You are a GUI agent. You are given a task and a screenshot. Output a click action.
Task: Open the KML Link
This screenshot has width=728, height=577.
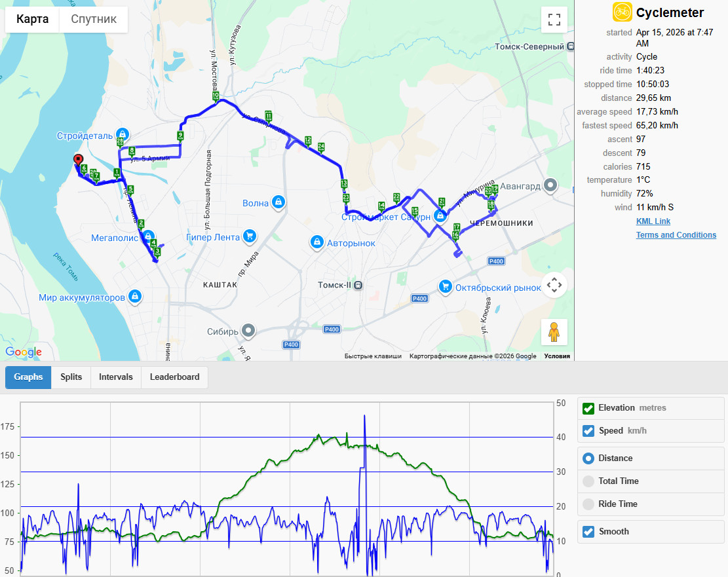click(653, 221)
